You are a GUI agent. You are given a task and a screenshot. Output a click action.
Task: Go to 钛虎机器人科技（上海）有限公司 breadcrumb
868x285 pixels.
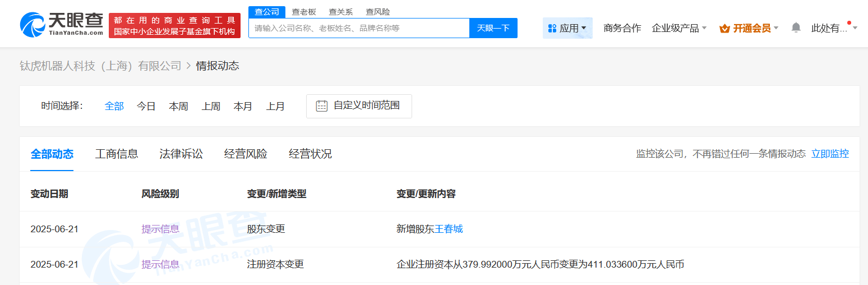101,66
